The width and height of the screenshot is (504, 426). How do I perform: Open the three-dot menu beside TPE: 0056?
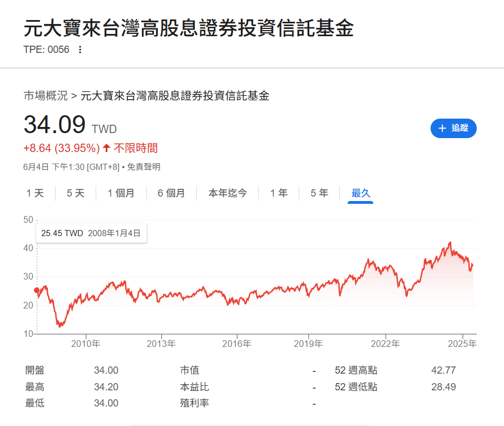pos(80,50)
